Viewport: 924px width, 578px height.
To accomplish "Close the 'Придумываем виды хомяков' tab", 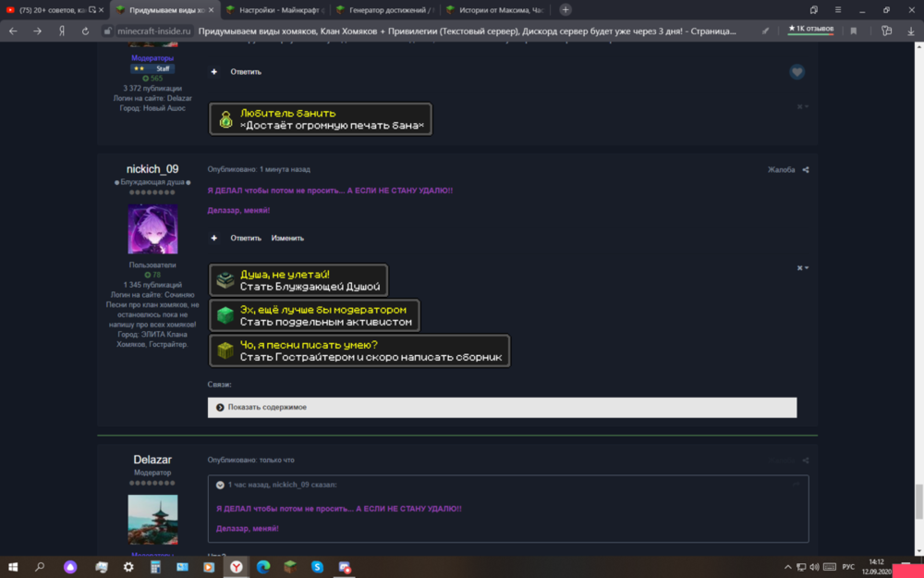I will [212, 10].
